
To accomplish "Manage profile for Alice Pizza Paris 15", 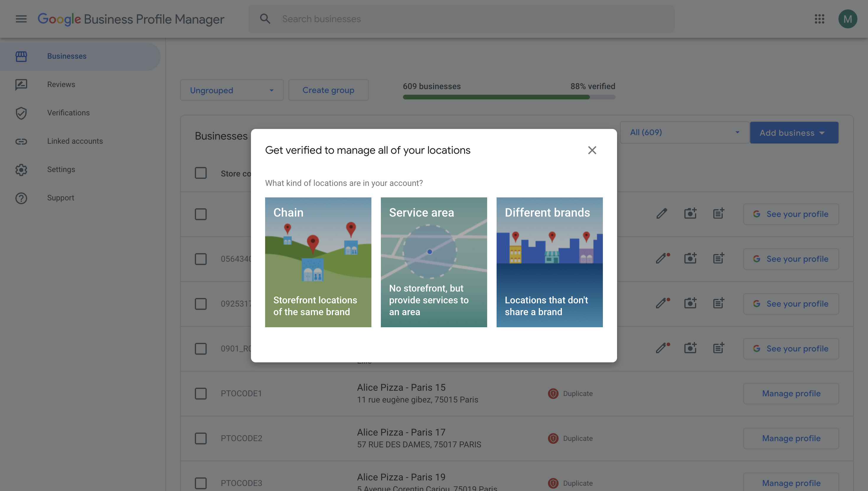I will [791, 394].
